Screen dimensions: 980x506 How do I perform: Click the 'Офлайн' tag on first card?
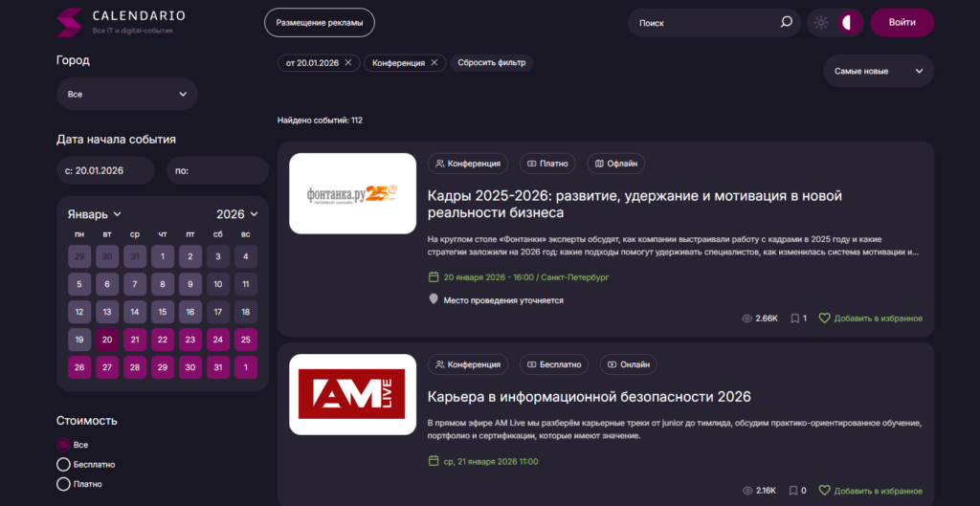point(615,164)
